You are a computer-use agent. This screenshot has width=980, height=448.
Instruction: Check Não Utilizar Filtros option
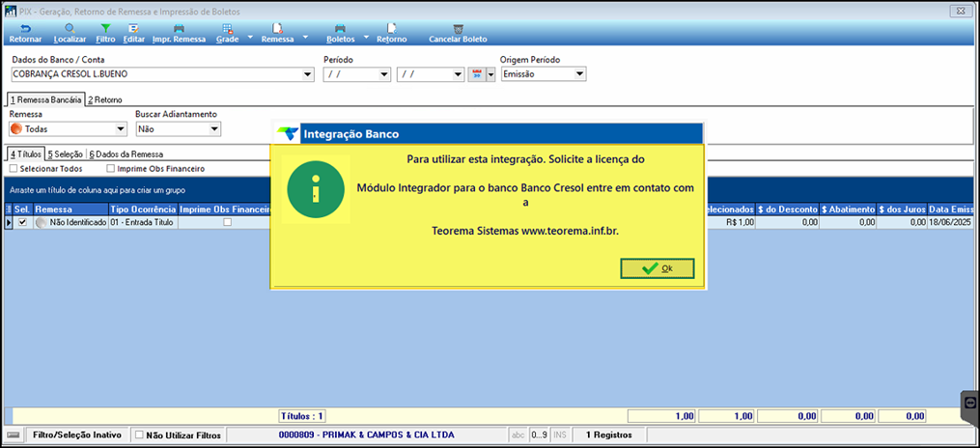point(139,434)
